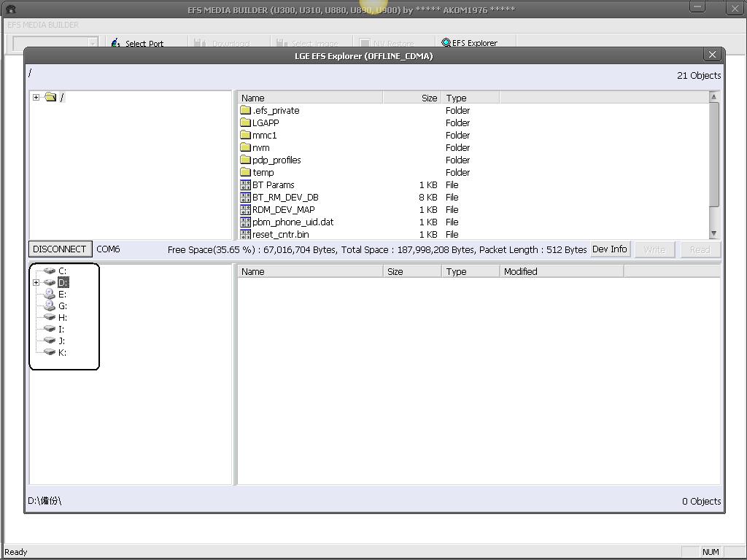Click scroll-down arrow of phone file list

pyautogui.click(x=713, y=233)
